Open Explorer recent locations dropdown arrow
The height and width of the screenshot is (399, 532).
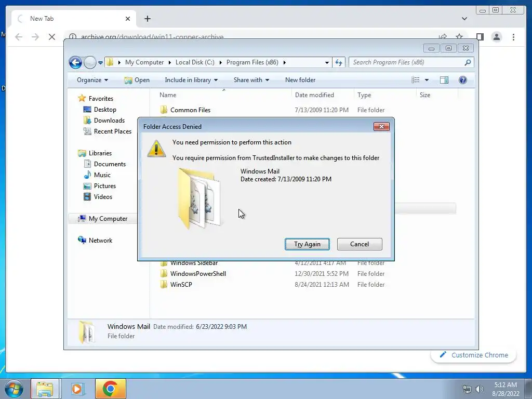pyautogui.click(x=100, y=62)
